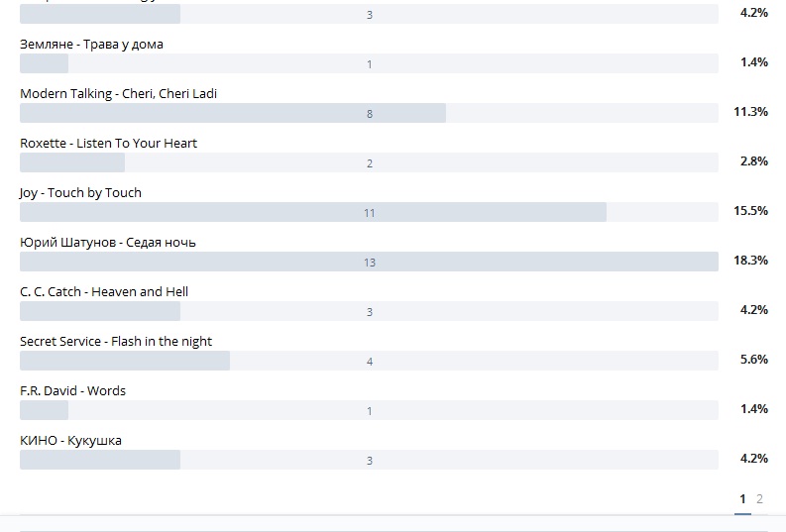Pick the 'Joy - Touch by Touch' answer
The image size is (786, 532).
80,193
